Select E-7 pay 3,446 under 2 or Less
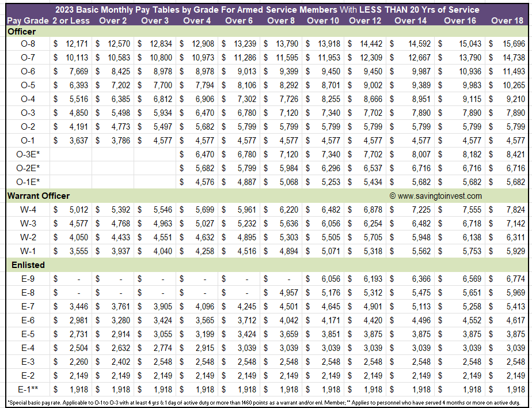 point(79,307)
